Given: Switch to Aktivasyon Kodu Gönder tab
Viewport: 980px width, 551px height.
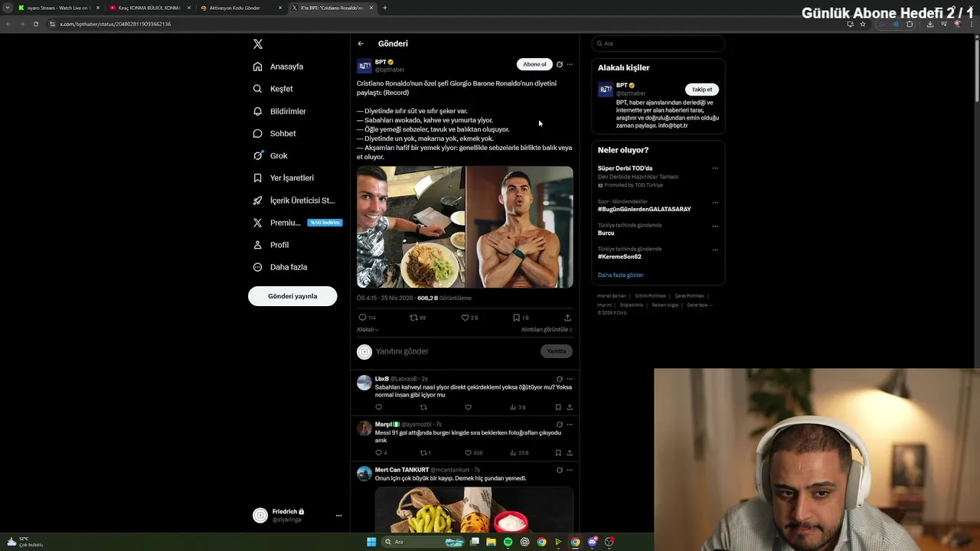Looking at the screenshot, I should pyautogui.click(x=241, y=8).
